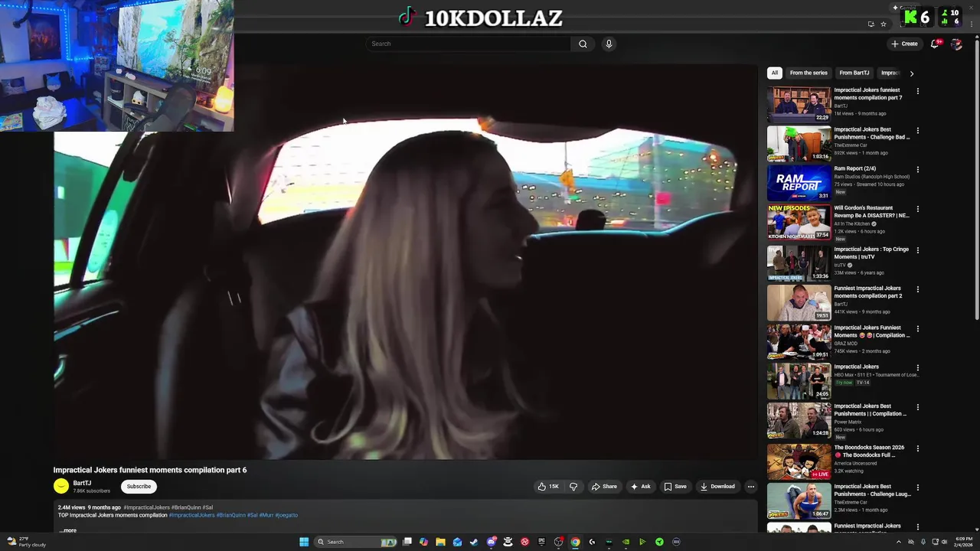Click the BartTJ channel avatar

click(61, 486)
